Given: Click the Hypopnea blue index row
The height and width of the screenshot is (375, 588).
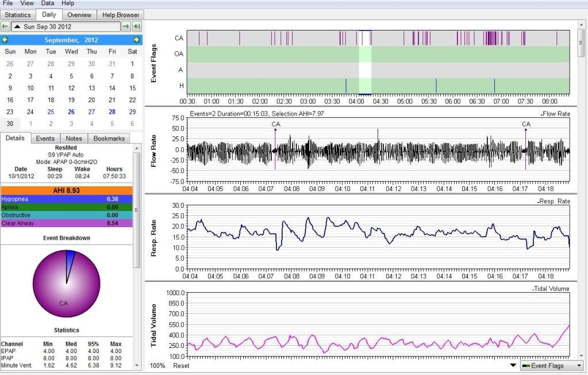Looking at the screenshot, I should (x=66, y=199).
